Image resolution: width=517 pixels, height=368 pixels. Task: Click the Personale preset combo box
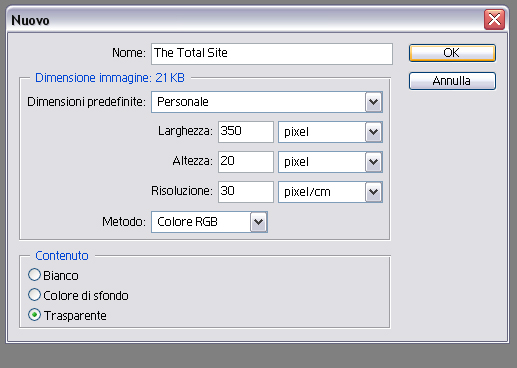267,102
